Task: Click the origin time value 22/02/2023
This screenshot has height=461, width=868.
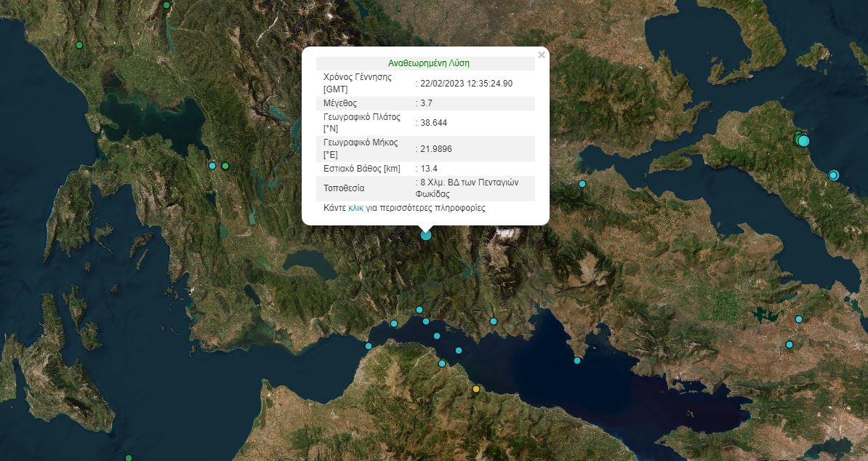Action: pyautogui.click(x=466, y=83)
